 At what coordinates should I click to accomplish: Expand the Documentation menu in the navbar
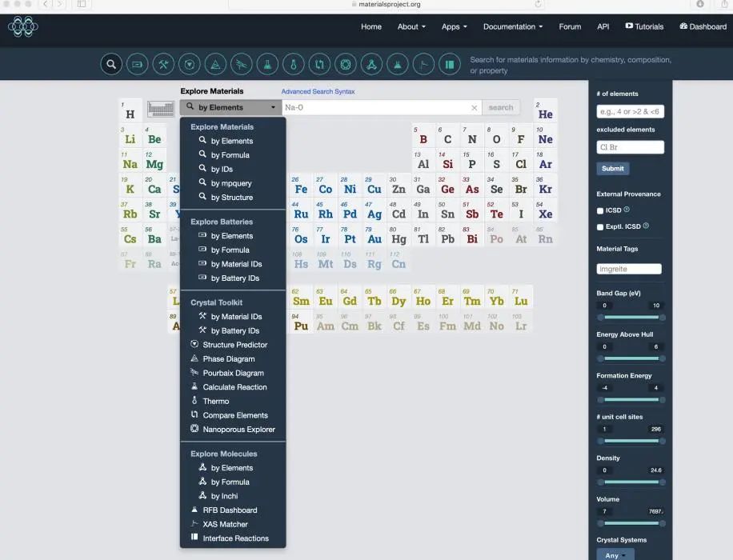(x=513, y=26)
